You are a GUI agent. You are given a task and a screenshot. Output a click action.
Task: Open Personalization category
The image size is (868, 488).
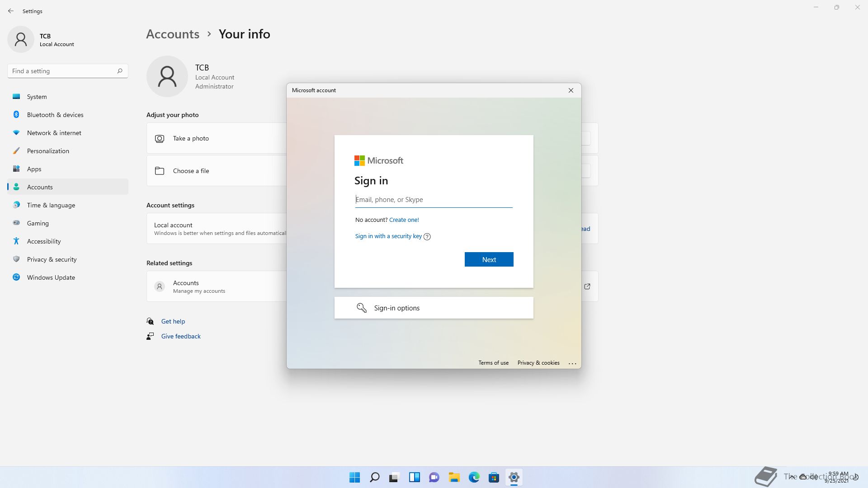[68, 151]
